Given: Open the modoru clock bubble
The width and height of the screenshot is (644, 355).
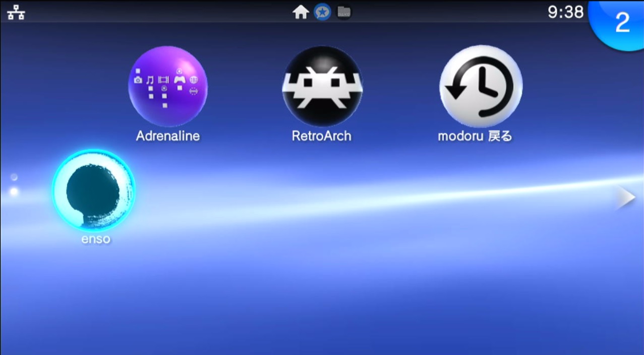Looking at the screenshot, I should pos(481,86).
